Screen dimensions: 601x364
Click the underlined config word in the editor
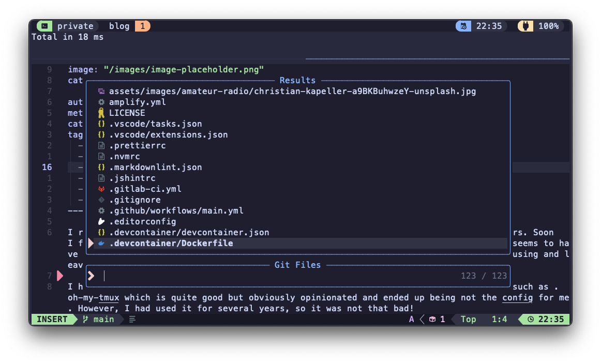pyautogui.click(x=517, y=298)
